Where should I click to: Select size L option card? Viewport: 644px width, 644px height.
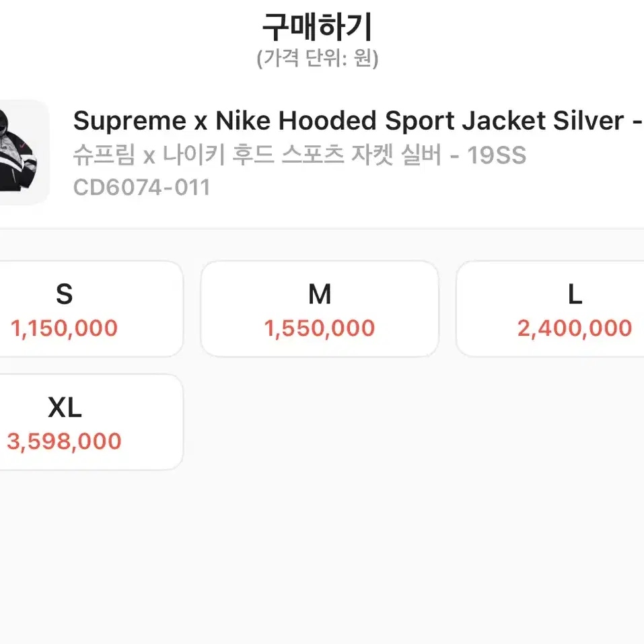coord(550,309)
